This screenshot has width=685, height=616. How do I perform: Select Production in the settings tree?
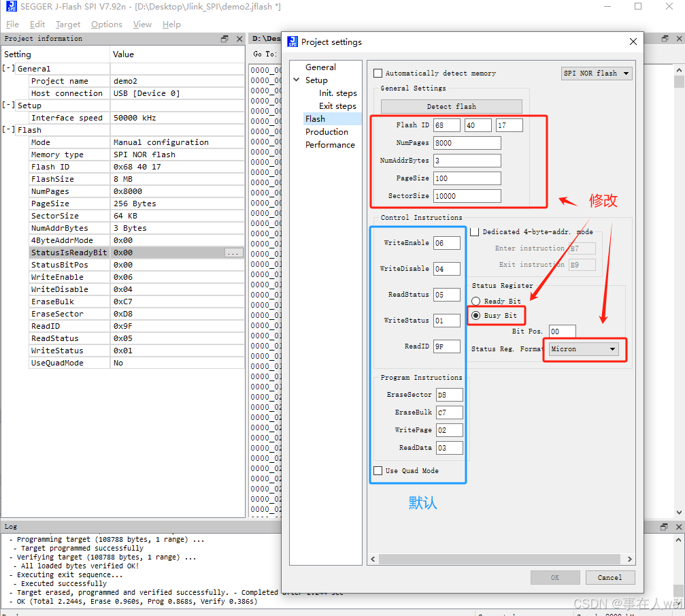pyautogui.click(x=327, y=131)
